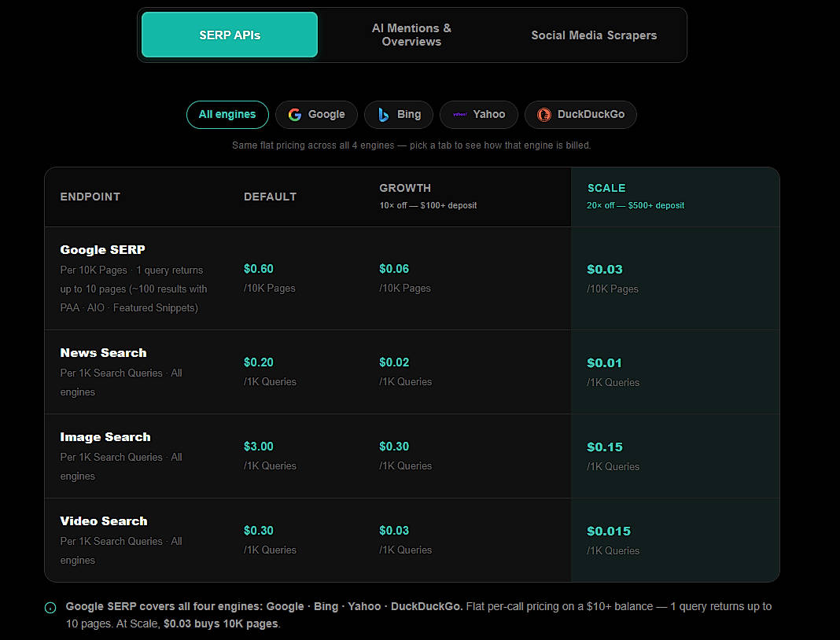
Task: Click the Google logo icon
Action: 295,115
